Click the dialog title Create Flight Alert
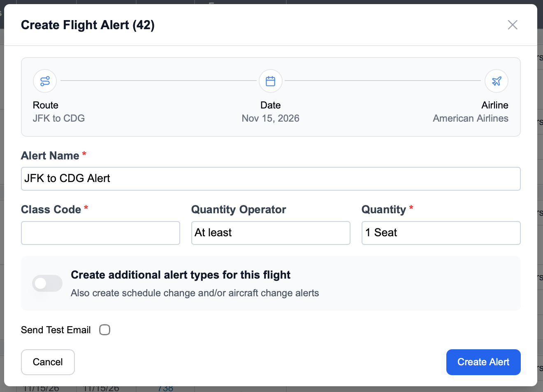The width and height of the screenshot is (543, 392). tap(88, 25)
